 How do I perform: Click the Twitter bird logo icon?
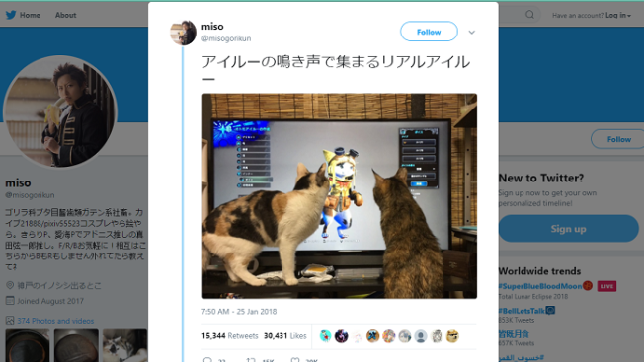11,15
